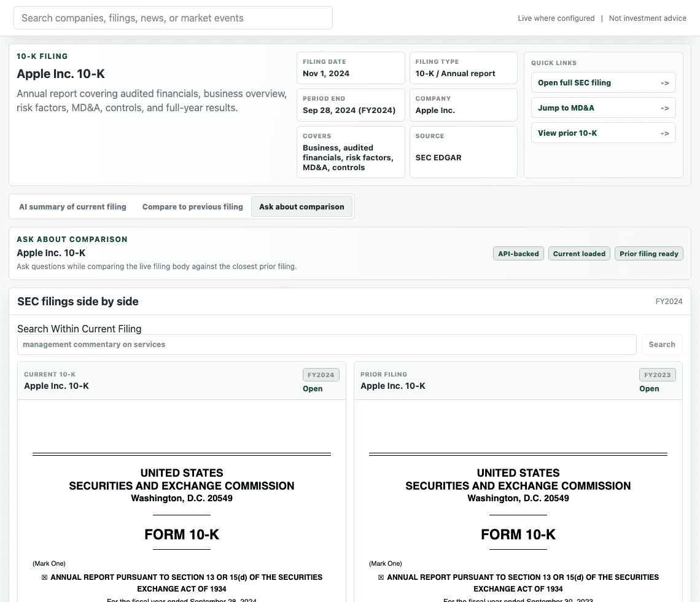Click the top search bar for companies and filings

coord(173,18)
